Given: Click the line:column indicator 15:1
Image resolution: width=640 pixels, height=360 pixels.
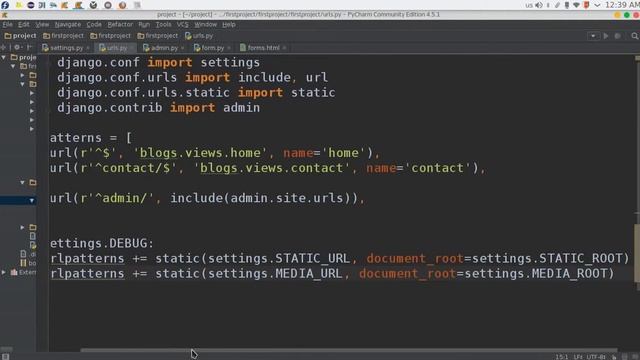Looking at the screenshot, I should click(562, 357).
